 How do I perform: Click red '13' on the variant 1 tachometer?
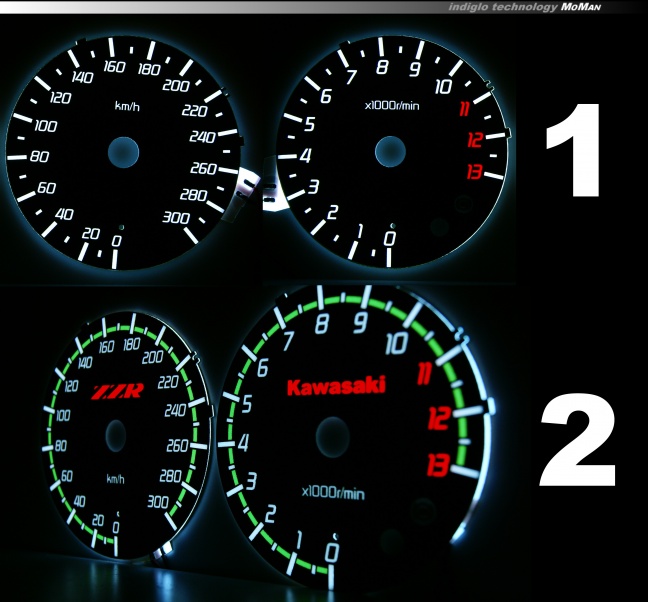pos(474,171)
